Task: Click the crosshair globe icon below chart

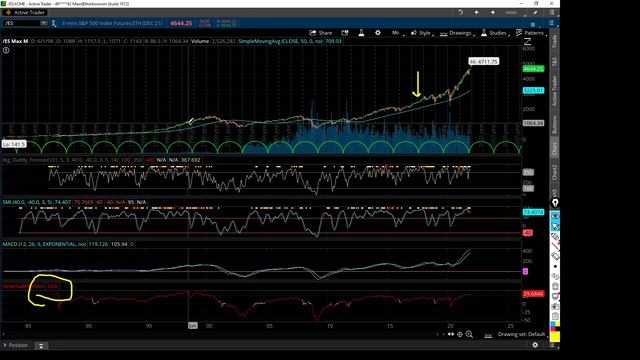Action: click(460, 334)
